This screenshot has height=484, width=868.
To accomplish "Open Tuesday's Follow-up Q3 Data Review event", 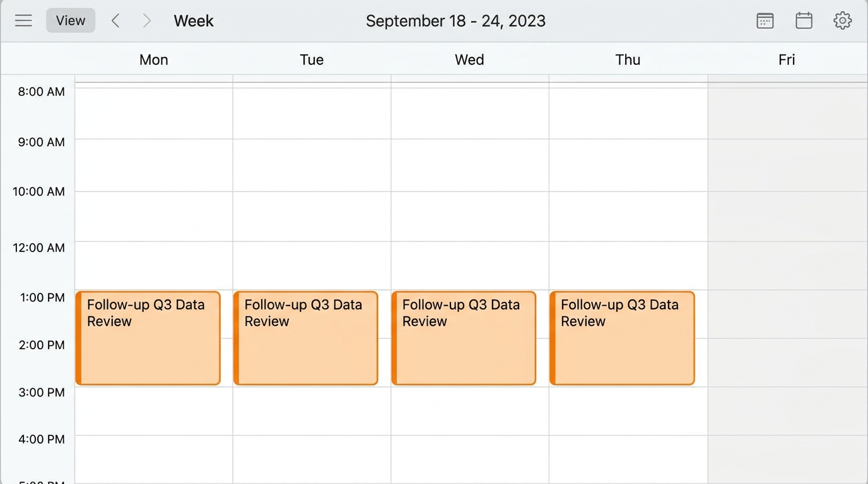I will [305, 338].
